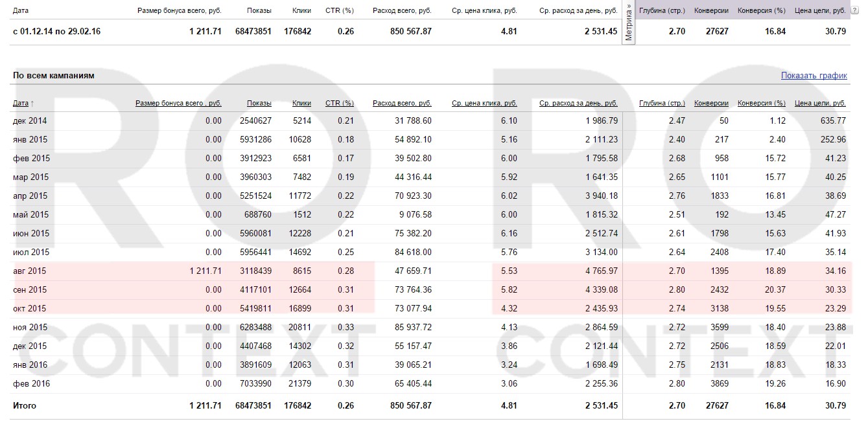
Task: Click conversions value 3869 for фев 2016
Action: pyautogui.click(x=719, y=383)
